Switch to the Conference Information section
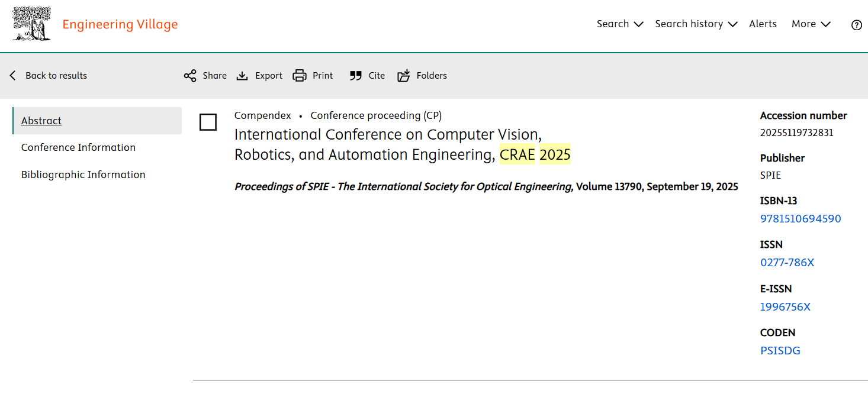868x394 pixels. 78,147
